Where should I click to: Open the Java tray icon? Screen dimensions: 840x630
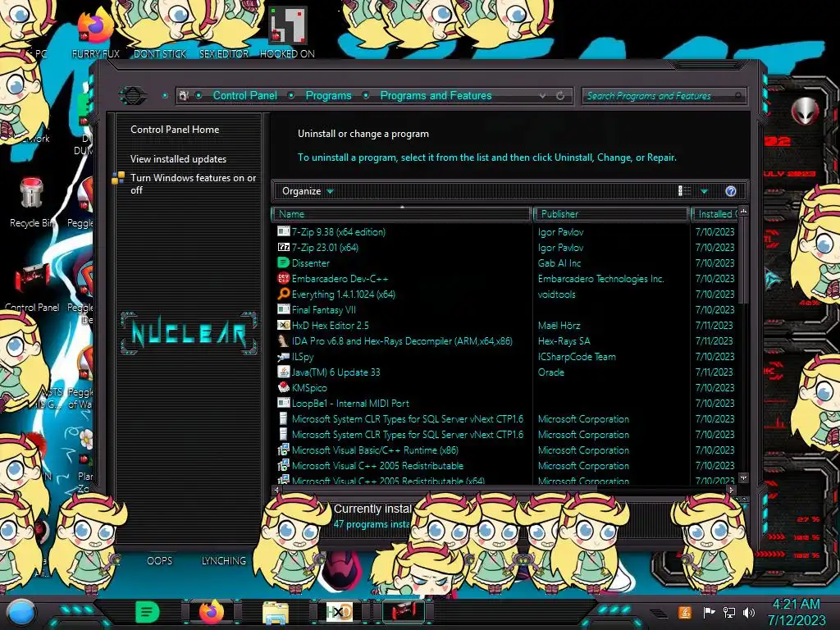coord(684,612)
